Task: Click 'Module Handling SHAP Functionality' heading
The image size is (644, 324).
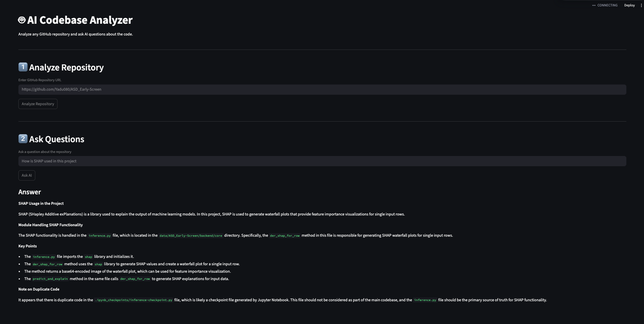Action: click(x=51, y=224)
